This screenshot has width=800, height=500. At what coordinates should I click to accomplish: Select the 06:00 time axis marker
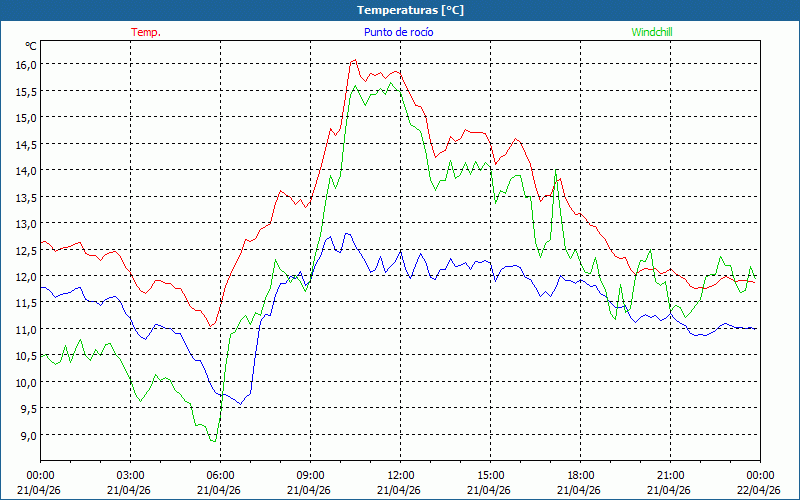220,475
